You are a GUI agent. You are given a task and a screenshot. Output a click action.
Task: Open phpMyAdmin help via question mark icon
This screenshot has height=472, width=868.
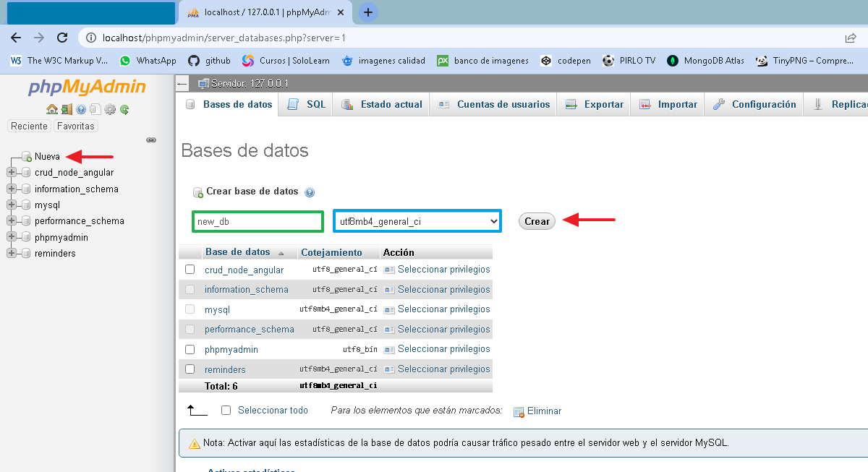(x=80, y=109)
